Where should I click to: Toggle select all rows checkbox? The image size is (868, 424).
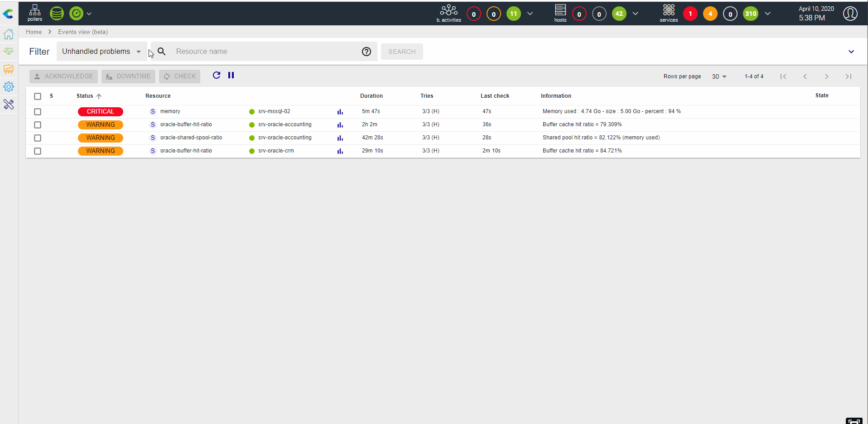point(38,96)
